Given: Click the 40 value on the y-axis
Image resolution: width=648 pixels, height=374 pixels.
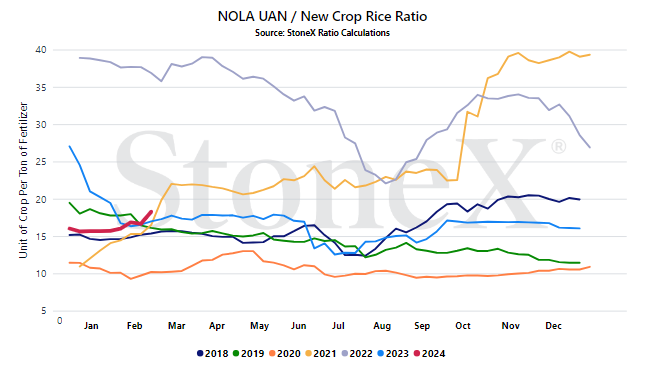Looking at the screenshot, I should point(40,50).
